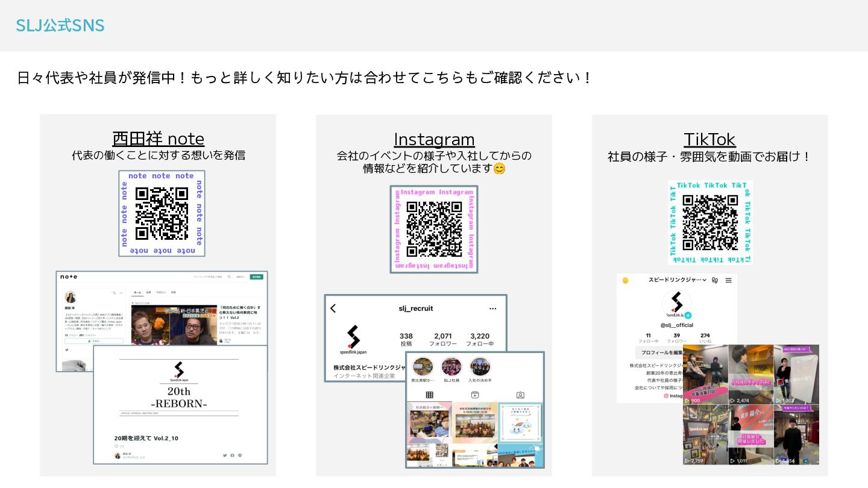Click the 20期を迎えて Vol.2_10 title
The image size is (868, 488).
coord(146,438)
